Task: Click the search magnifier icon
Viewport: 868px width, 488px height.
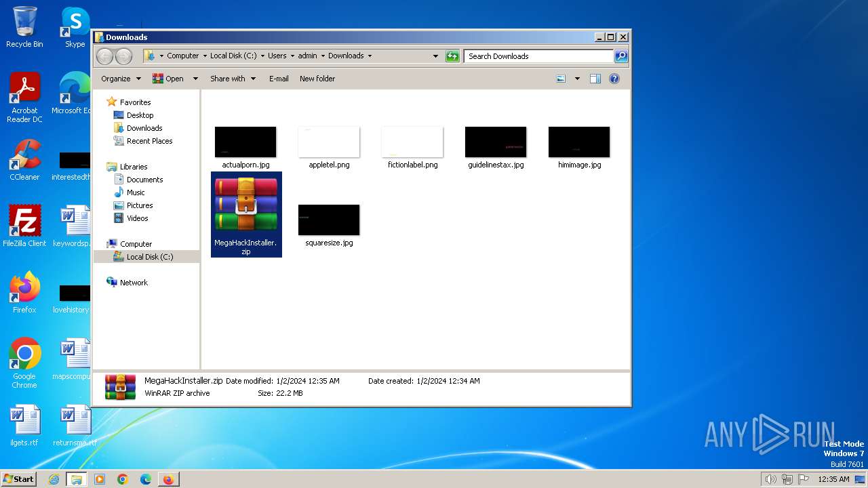Action: [620, 56]
